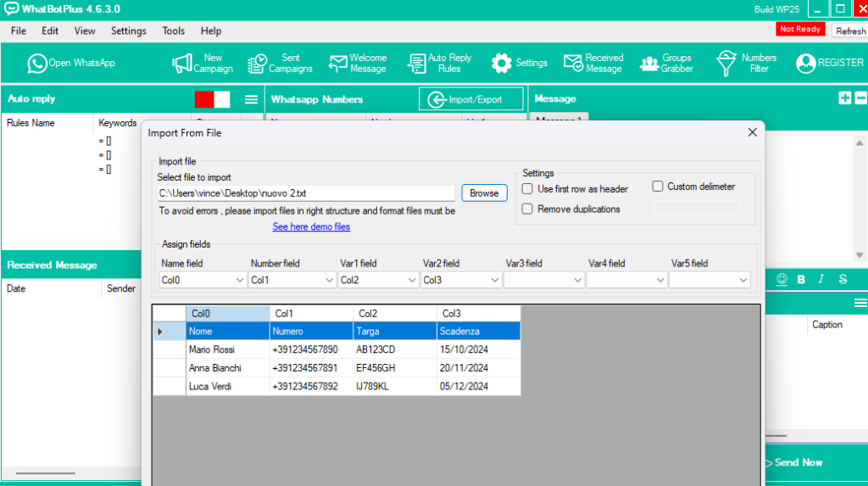Open Auto Reply Rules toolbar icon
868x486 pixels.
coord(416,64)
